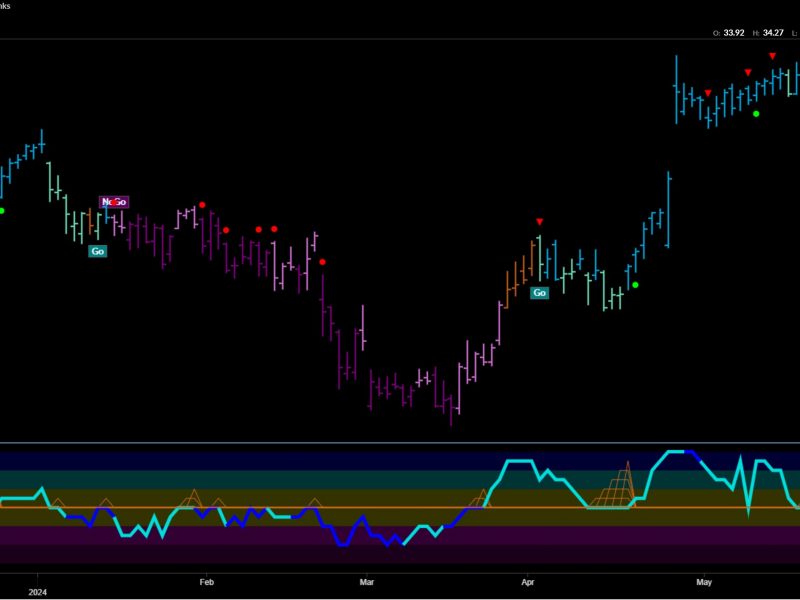Click the 2024 year axis label
This screenshot has height=600, width=800.
pos(37,592)
